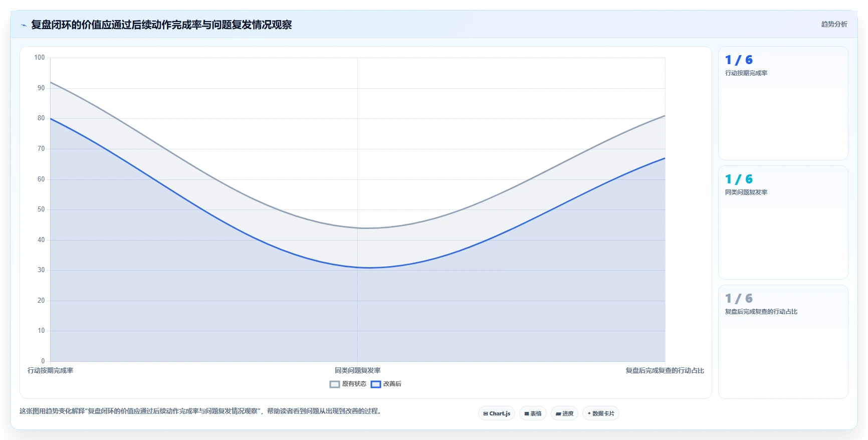The image size is (868, 440).
Task: Click the gray 1 / 6 value in third card
Action: tap(739, 299)
